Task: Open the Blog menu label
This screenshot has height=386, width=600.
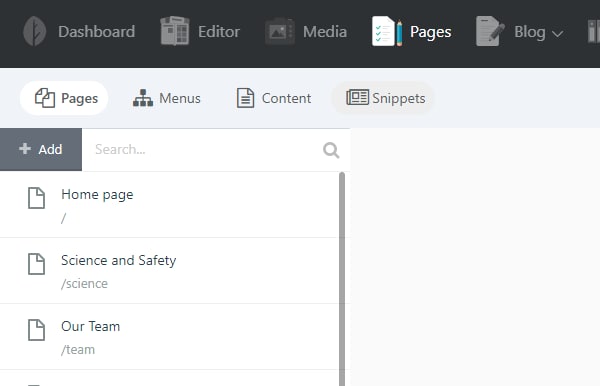Action: 530,32
